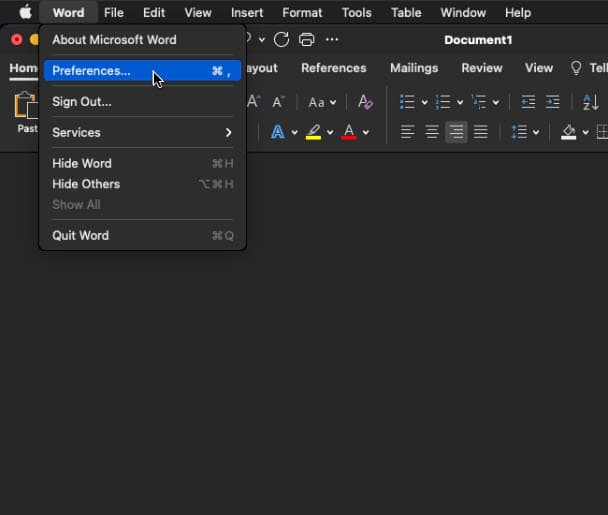Select Hide Word menu item
The width and height of the screenshot is (608, 515).
(x=142, y=163)
